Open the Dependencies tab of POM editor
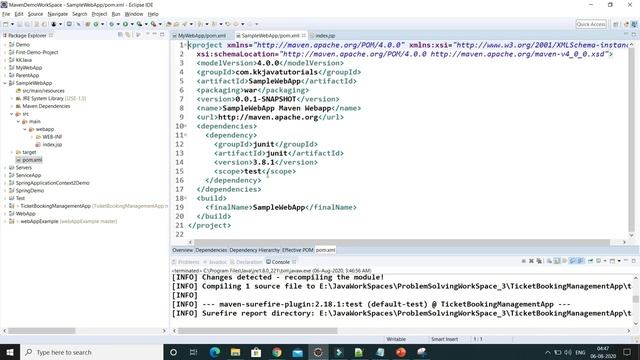This screenshot has width=640, height=360. tap(211, 250)
